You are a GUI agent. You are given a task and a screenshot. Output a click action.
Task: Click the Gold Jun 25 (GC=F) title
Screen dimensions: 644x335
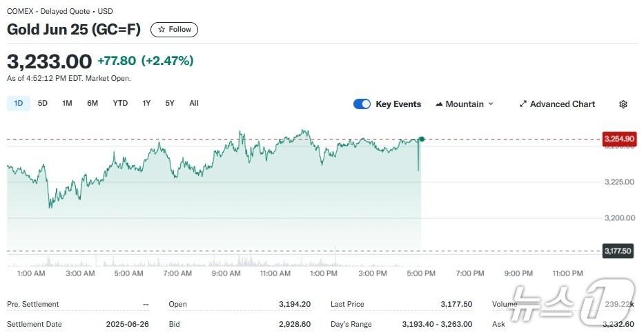[x=74, y=30]
